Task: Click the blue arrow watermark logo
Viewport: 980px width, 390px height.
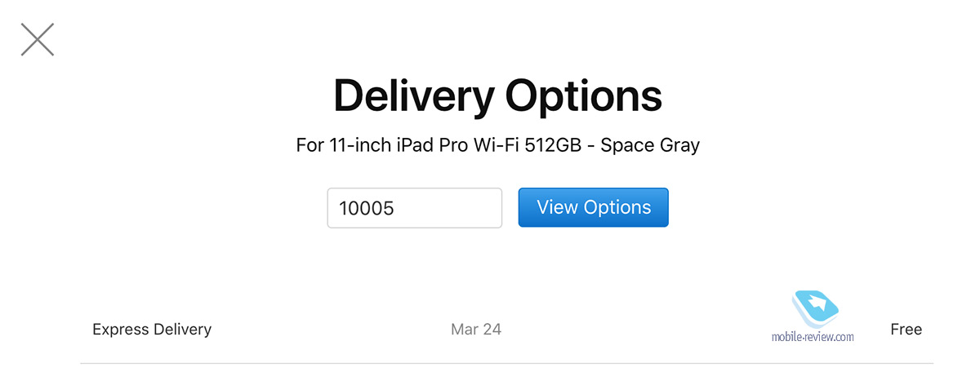Action: (816, 308)
